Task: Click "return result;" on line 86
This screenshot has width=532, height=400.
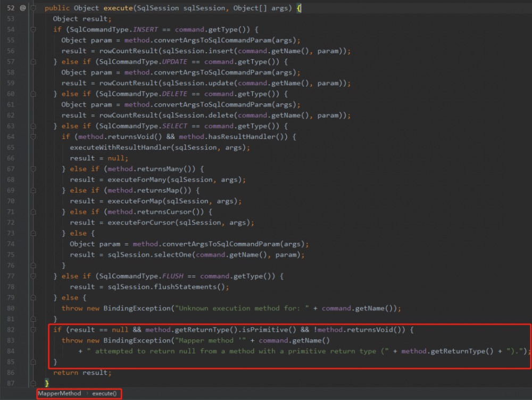Action: 82,372
